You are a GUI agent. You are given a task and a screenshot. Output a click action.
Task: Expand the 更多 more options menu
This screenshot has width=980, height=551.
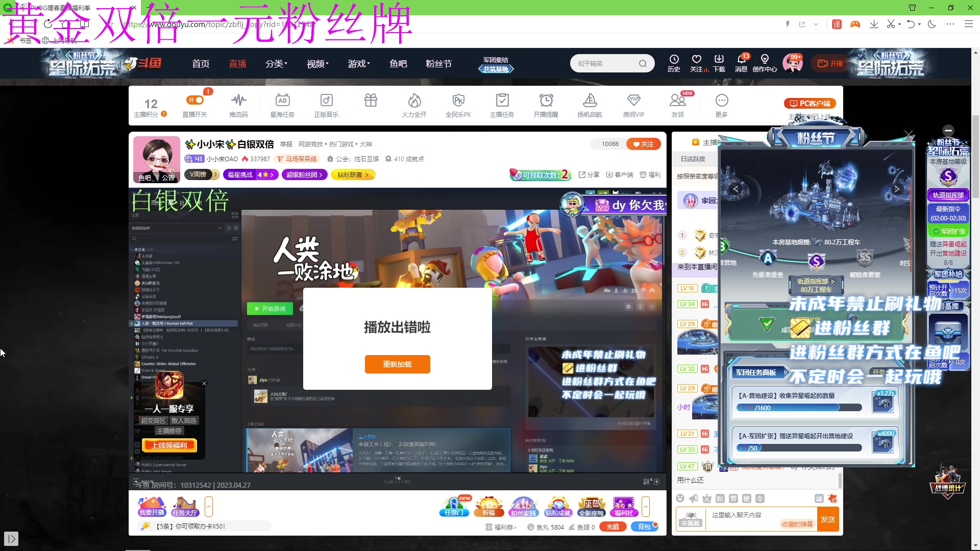(x=721, y=105)
